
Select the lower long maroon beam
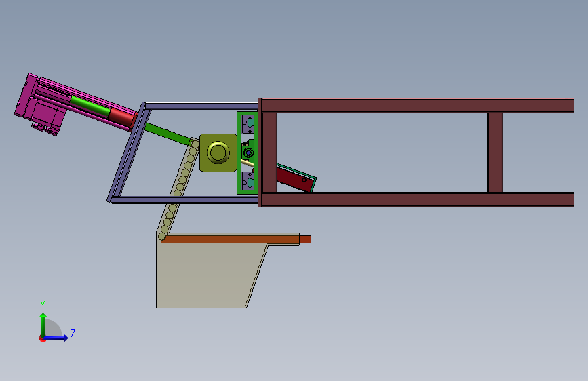point(417,199)
